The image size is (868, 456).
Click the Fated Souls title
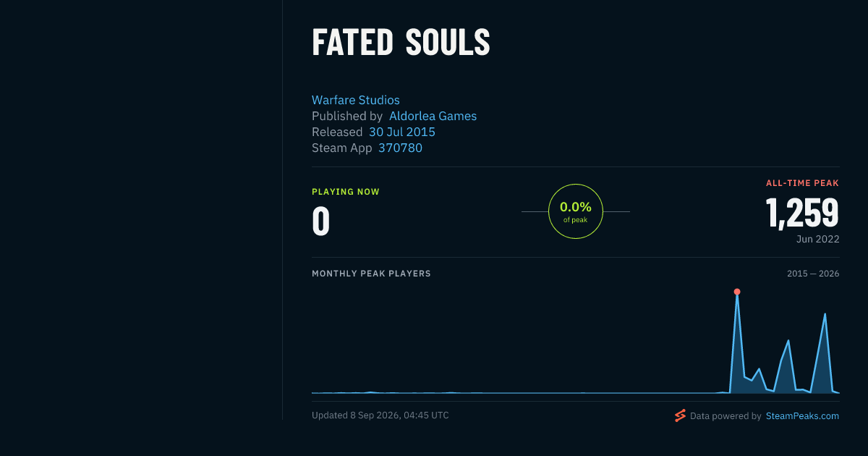(x=401, y=42)
